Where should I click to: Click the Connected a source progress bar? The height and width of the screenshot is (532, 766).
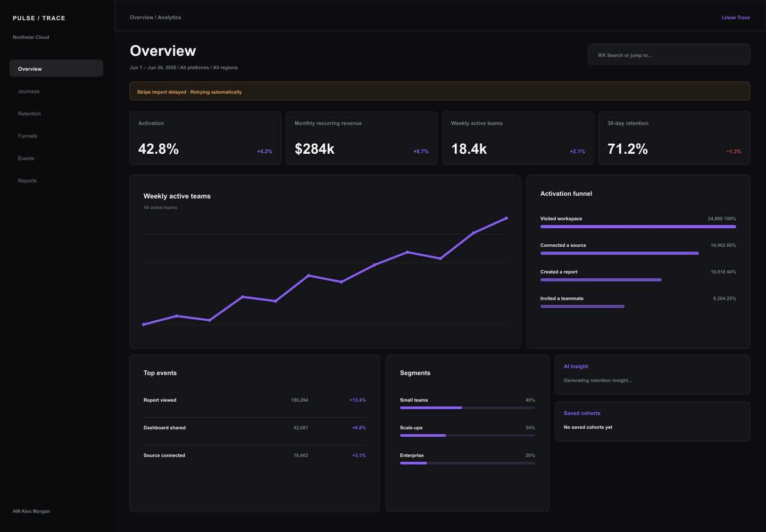tap(620, 253)
